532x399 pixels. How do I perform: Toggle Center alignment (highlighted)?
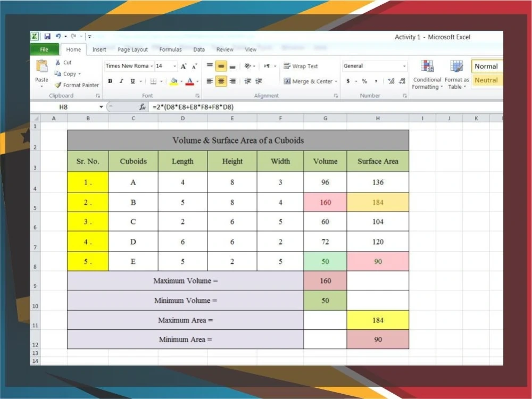pos(221,81)
